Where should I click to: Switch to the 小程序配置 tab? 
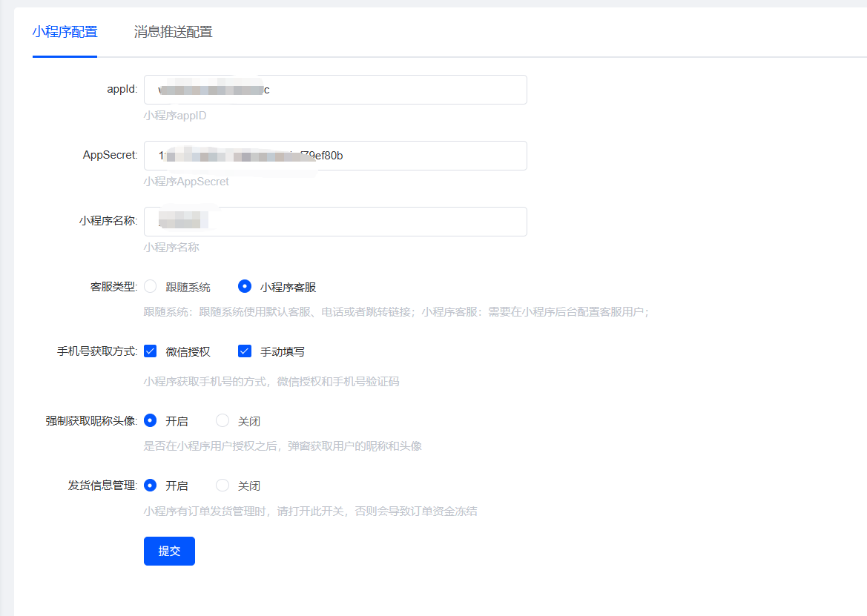[65, 32]
